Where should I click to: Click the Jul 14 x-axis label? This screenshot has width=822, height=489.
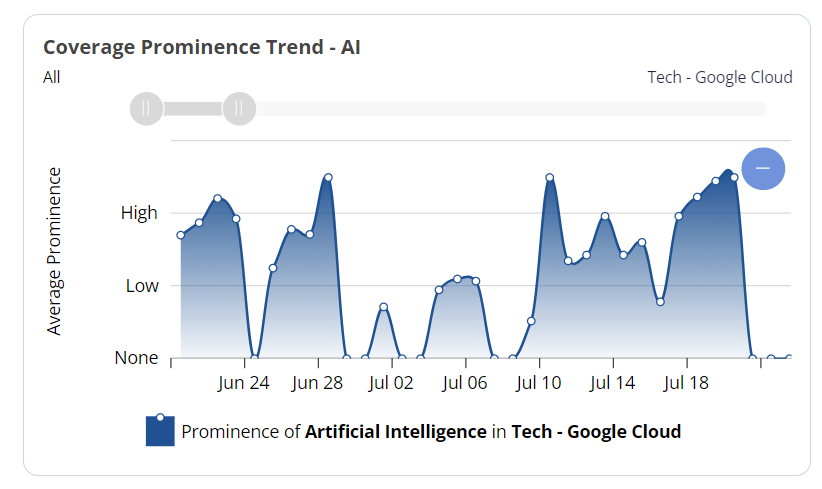(x=612, y=383)
